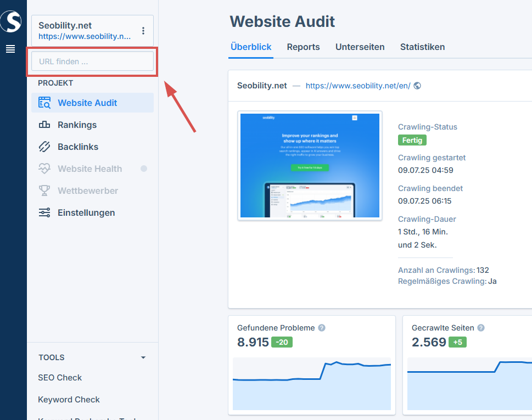Screen dimensions: 532x420
Task: Click the Rankings podium icon
Action: click(44, 125)
